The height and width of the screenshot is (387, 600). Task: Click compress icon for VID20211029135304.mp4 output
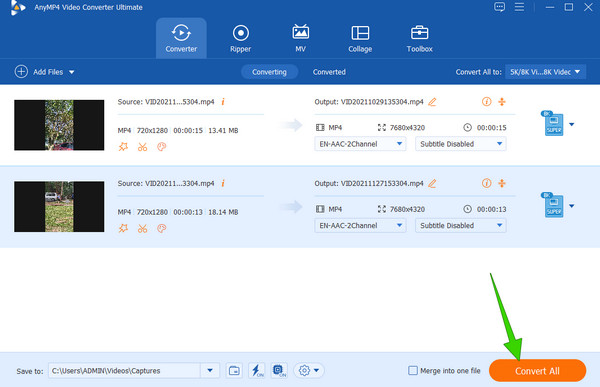[502, 101]
